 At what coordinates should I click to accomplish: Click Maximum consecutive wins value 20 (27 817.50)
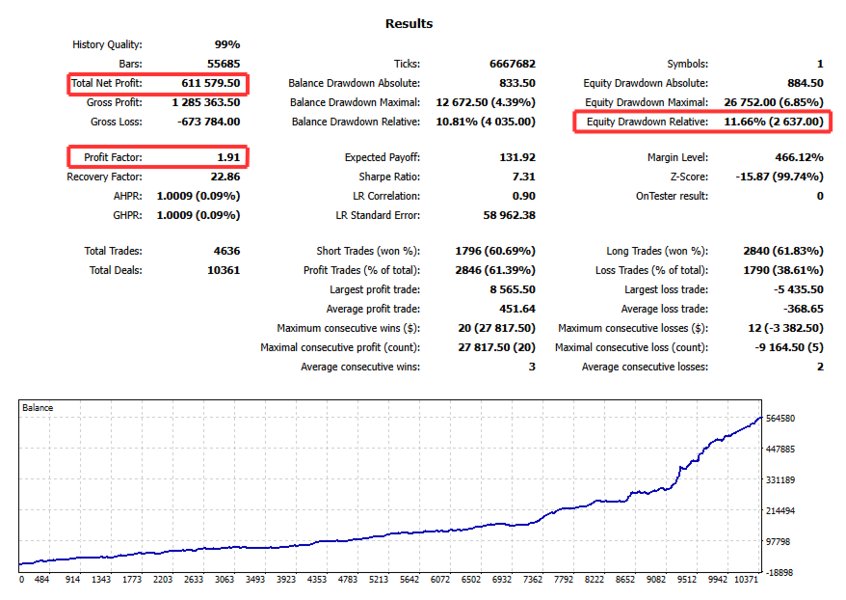tap(497, 329)
